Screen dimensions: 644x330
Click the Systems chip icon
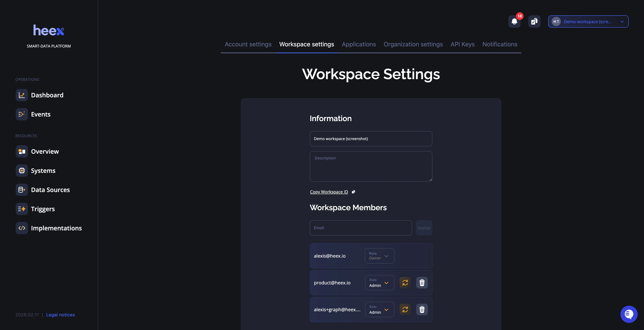(22, 171)
